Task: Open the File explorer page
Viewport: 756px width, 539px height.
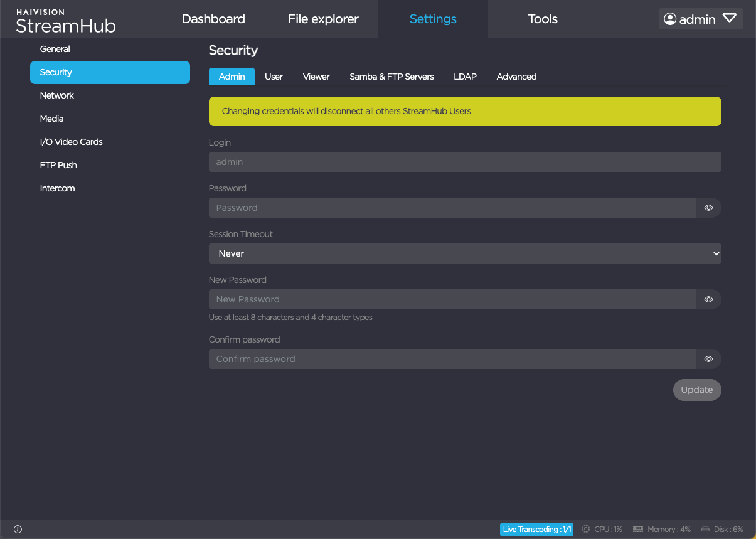Action: pos(323,19)
